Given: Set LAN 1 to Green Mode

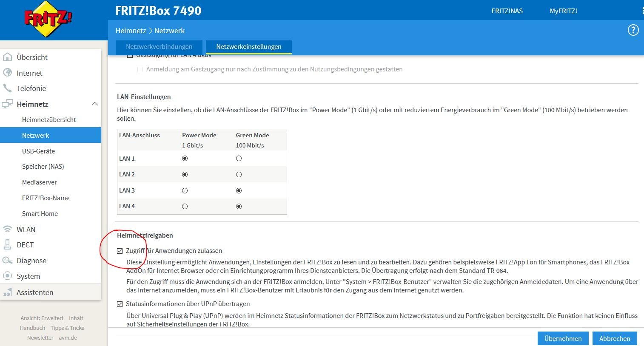Looking at the screenshot, I should [239, 159].
